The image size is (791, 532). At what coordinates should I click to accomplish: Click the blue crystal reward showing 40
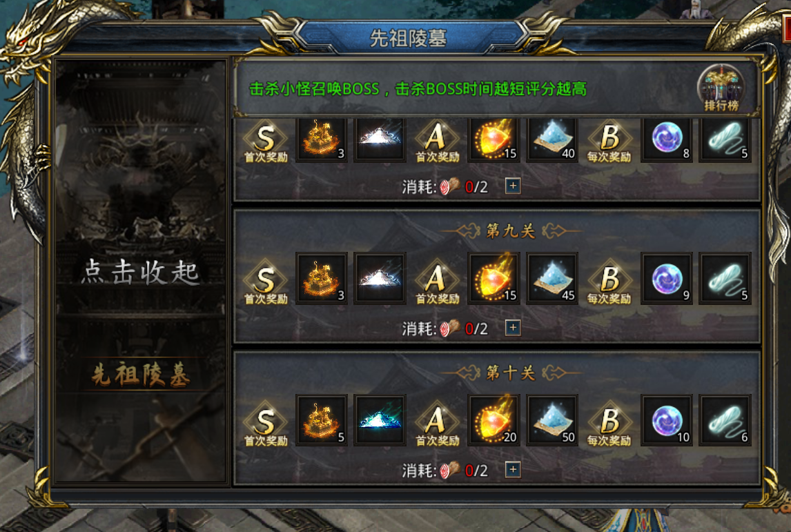tap(552, 139)
